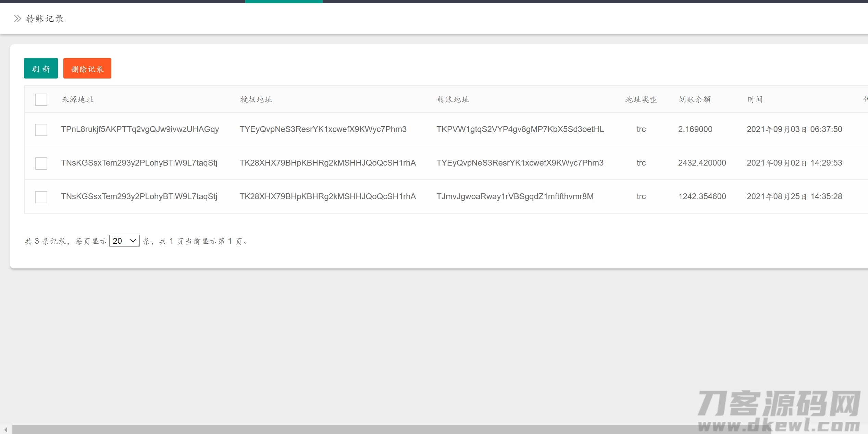Open the per-page 20 dropdown

tap(124, 241)
